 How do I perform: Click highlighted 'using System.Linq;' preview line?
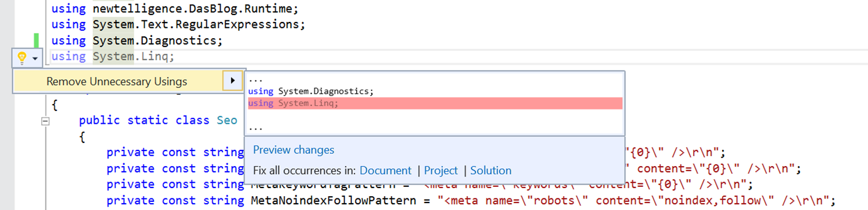point(435,103)
